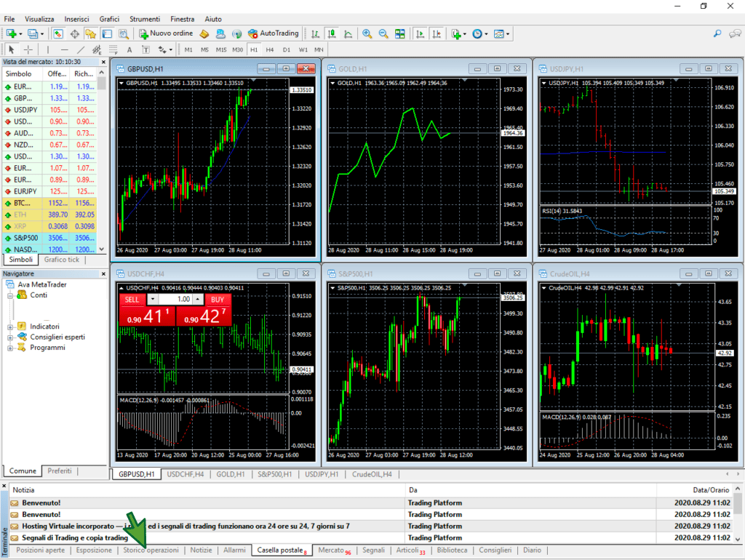
Task: Select the Fibonacci retracement tool
Action: [x=113, y=49]
